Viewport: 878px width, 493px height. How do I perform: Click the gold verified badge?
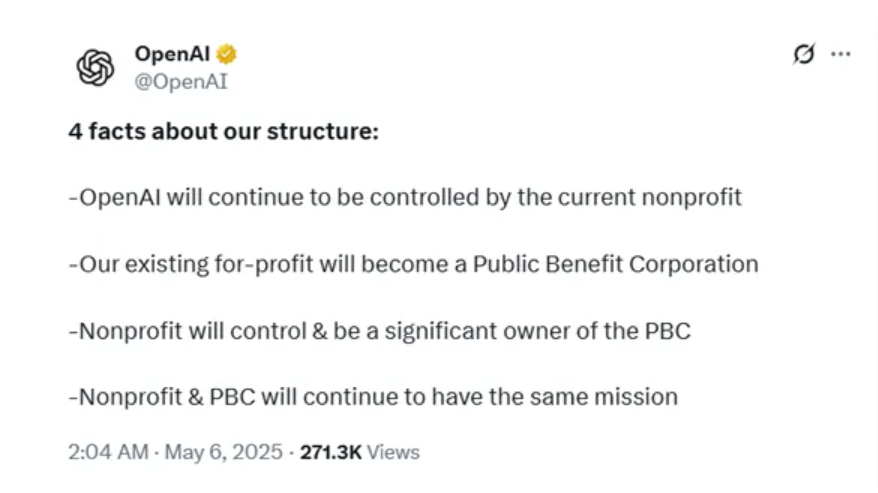(227, 54)
